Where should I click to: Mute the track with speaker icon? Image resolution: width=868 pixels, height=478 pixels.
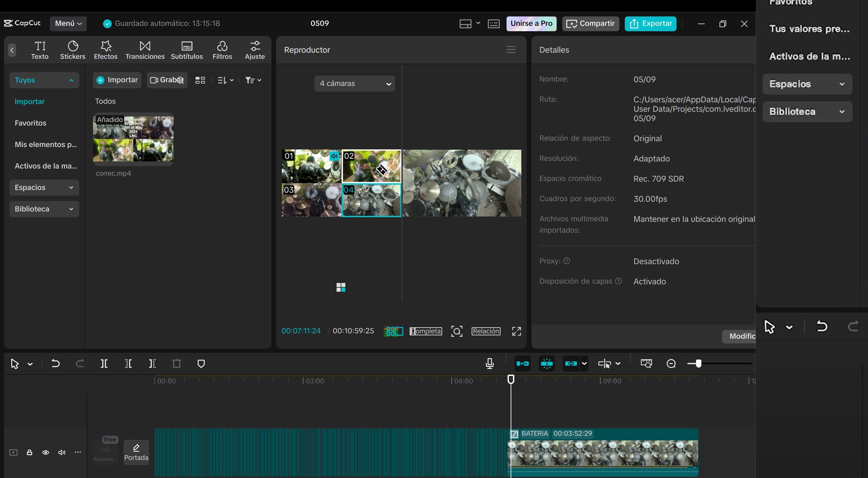[61, 452]
